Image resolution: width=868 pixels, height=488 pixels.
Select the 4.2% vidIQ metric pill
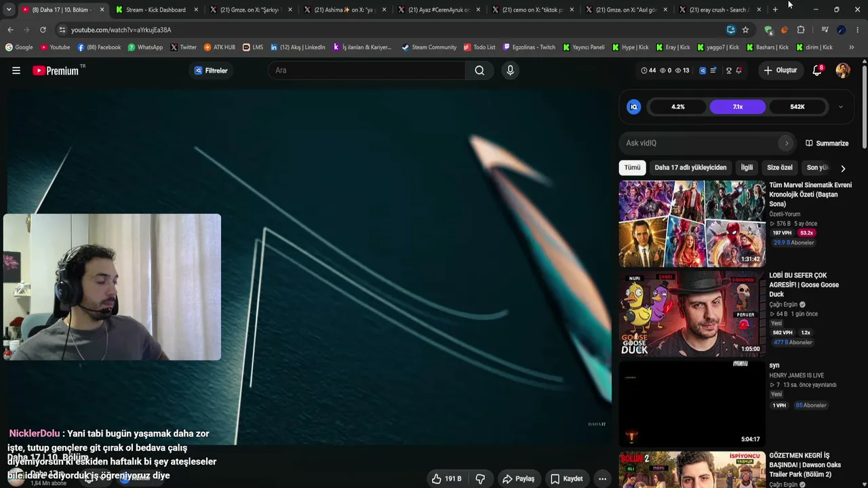tap(678, 107)
